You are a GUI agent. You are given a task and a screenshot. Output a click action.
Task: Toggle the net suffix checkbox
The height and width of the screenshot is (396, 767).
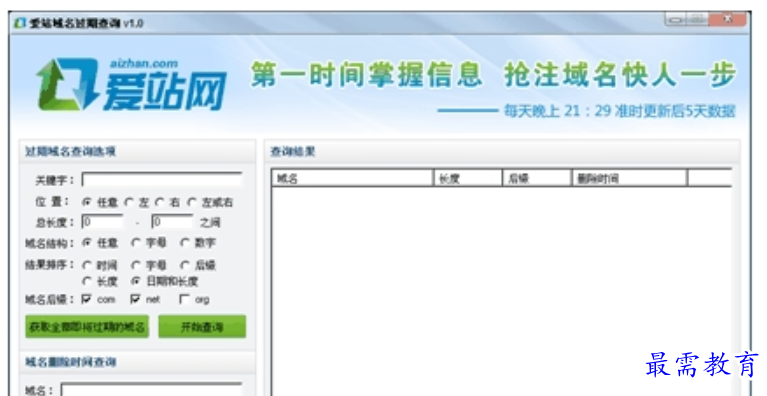pyautogui.click(x=135, y=299)
